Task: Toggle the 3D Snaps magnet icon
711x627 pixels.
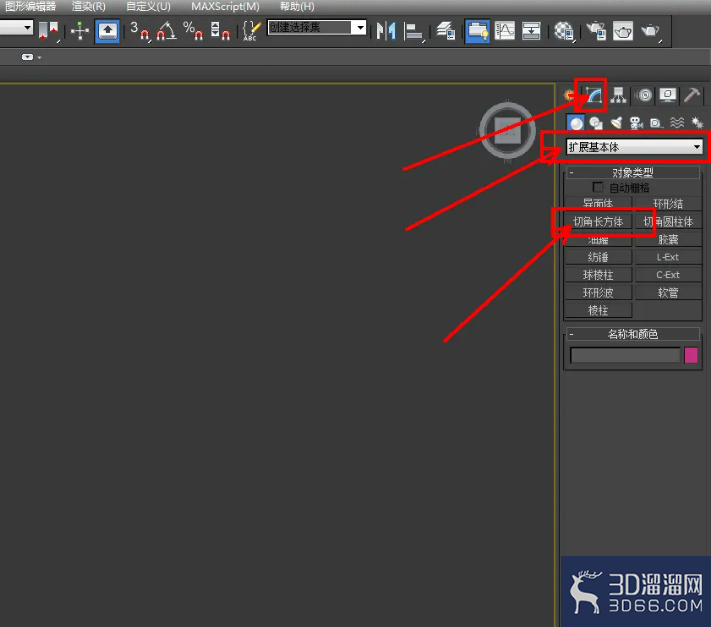Action: [x=140, y=31]
